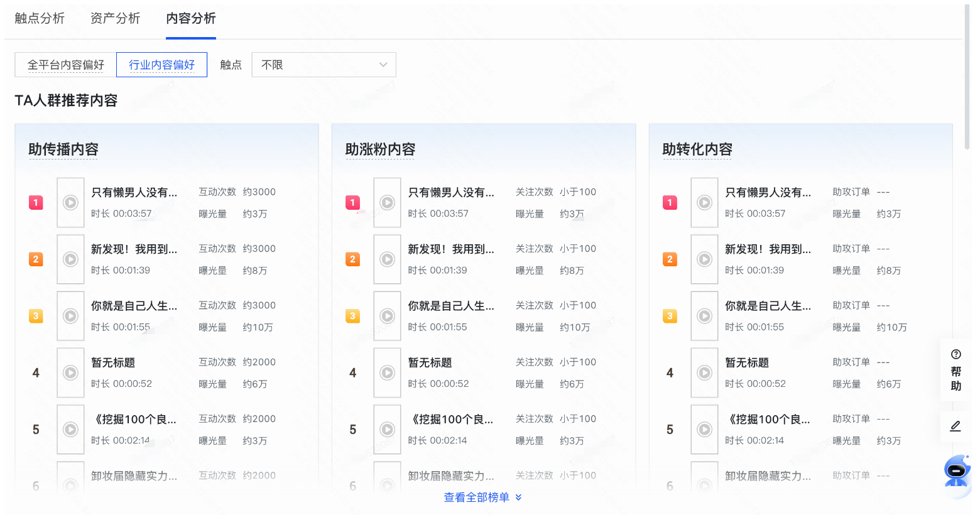Image resolution: width=980 pixels, height=515 pixels.
Task: Select the 行业内容偏好 segment
Action: (x=161, y=65)
